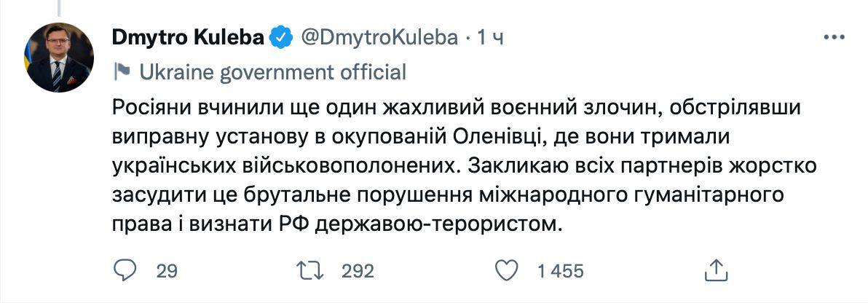Screen dimensions: 868x303
Task: Open the three-dot more options menu
Action: [x=835, y=38]
